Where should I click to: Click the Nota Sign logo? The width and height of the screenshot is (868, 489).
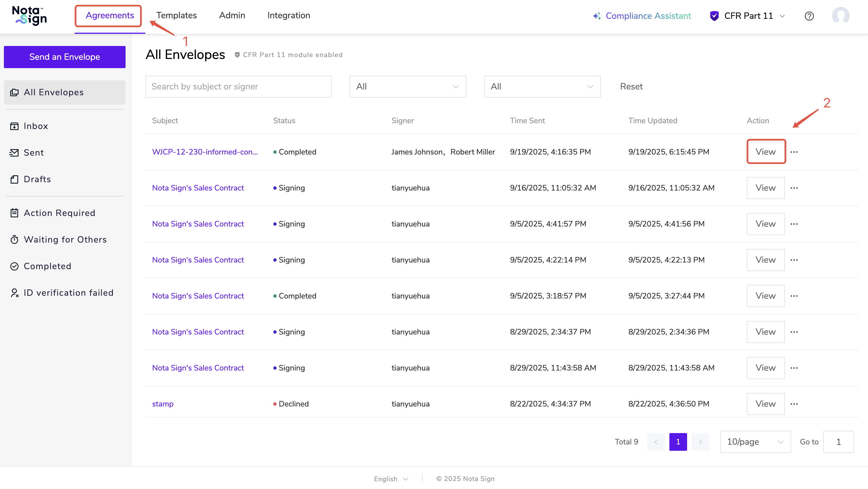click(30, 16)
